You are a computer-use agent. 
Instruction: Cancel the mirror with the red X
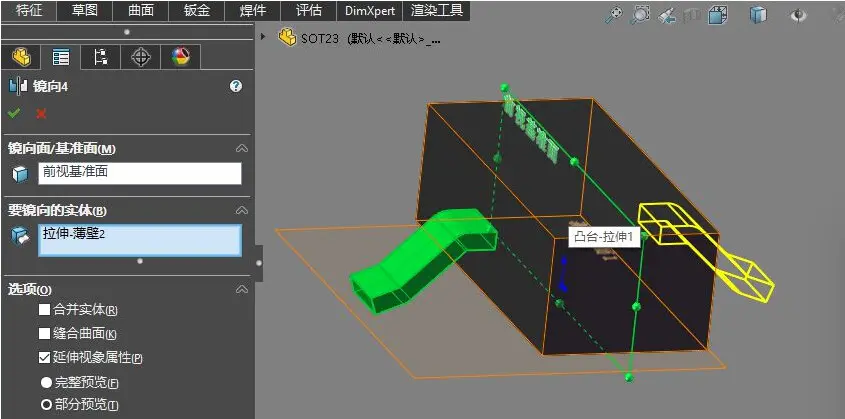click(41, 114)
